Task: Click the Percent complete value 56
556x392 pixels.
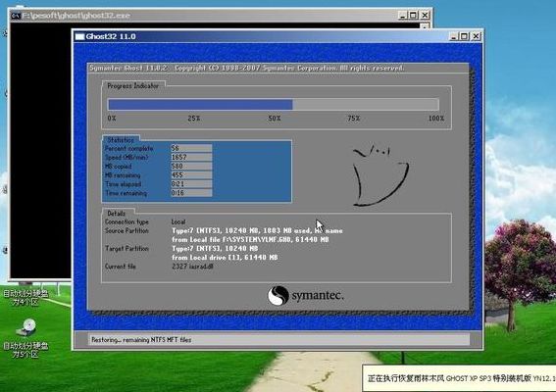Action: pos(191,148)
